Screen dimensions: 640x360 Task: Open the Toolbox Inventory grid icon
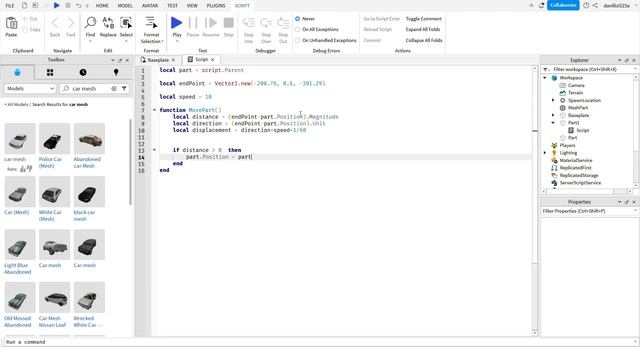coord(50,72)
